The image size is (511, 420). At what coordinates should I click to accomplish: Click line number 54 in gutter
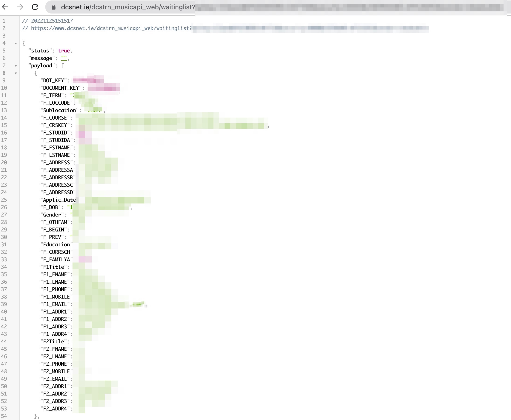click(x=4, y=416)
